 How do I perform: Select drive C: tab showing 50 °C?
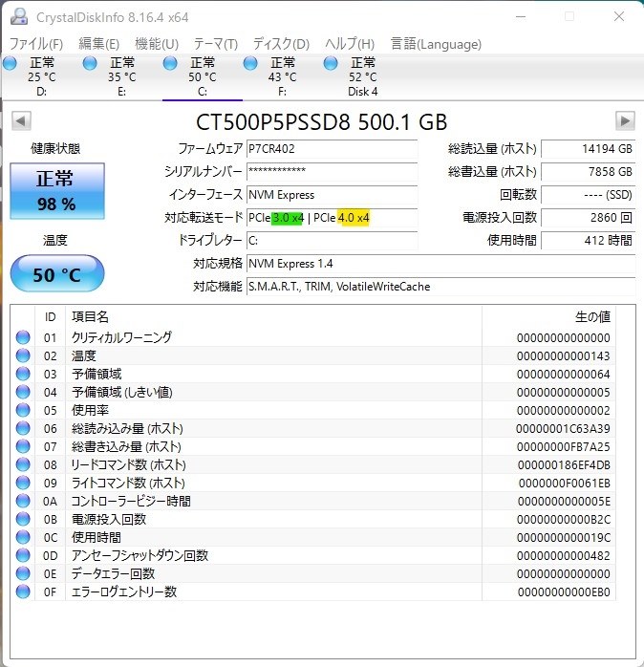pos(202,77)
